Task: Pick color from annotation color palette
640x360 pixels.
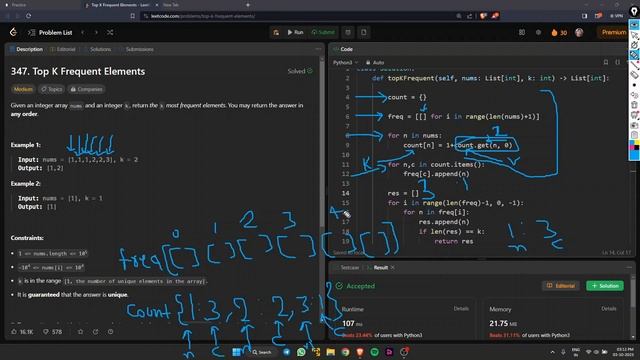Action: click(634, 150)
